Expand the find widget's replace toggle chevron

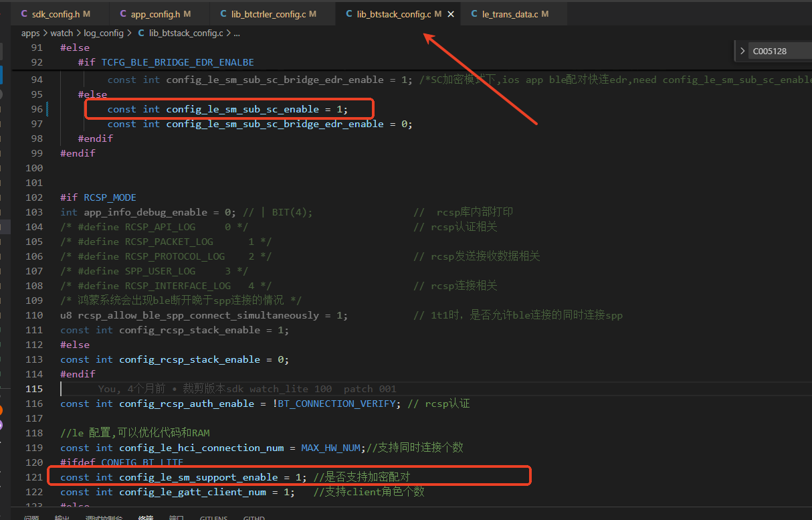click(x=742, y=51)
